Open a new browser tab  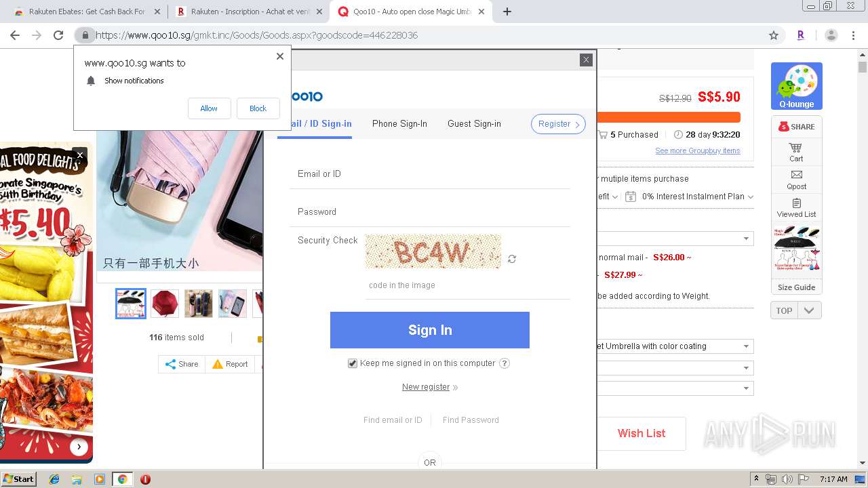coord(507,12)
